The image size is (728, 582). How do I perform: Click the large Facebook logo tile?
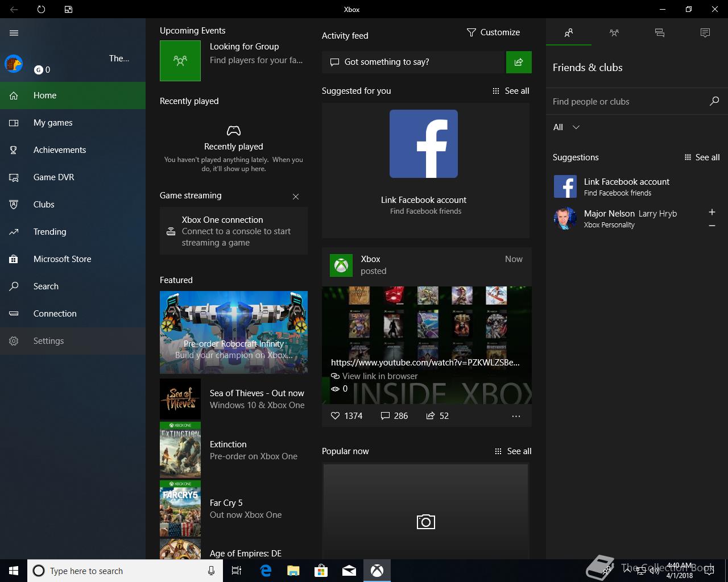click(424, 144)
